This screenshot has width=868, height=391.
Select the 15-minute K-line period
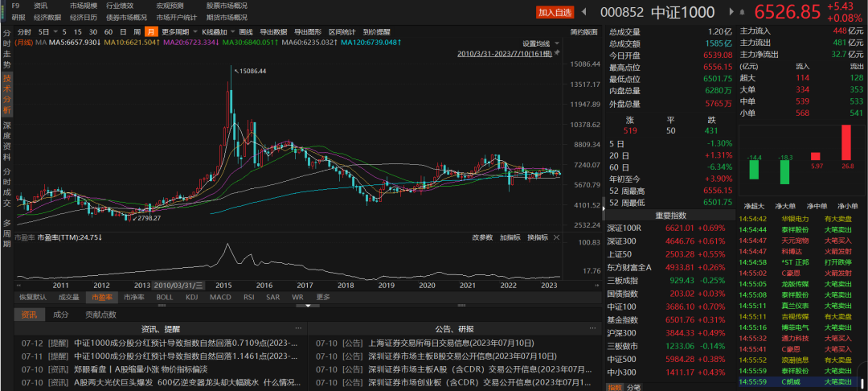click(x=77, y=31)
